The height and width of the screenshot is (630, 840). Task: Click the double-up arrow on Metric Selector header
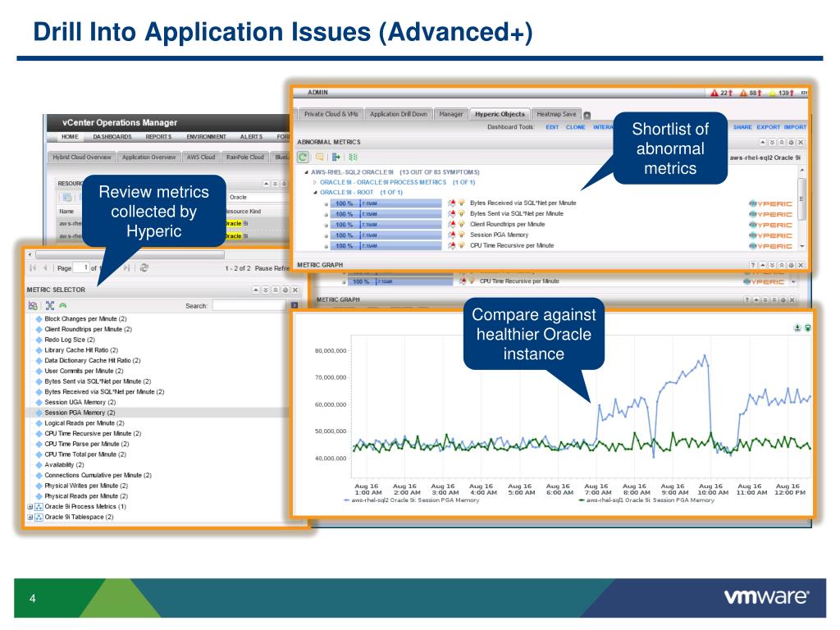pyautogui.click(x=276, y=290)
